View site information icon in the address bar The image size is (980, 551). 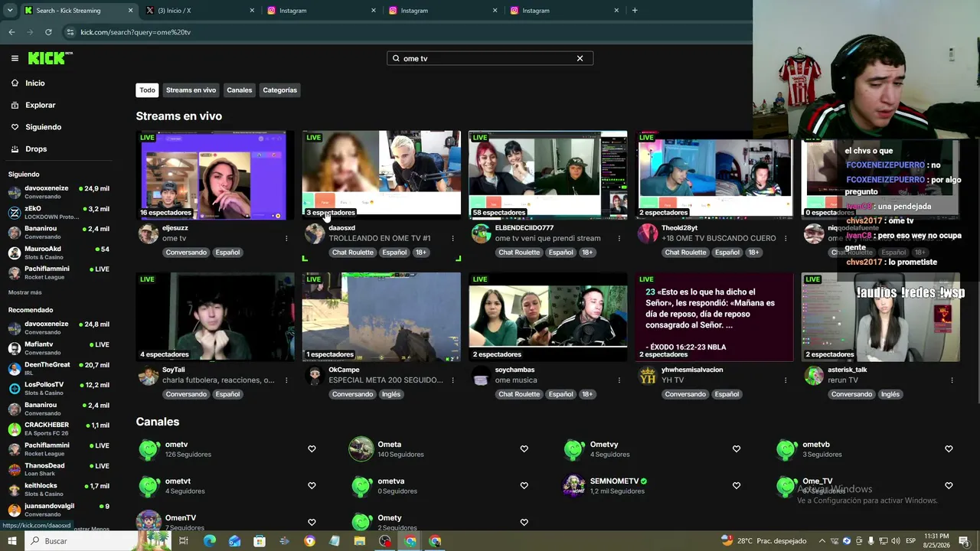70,32
